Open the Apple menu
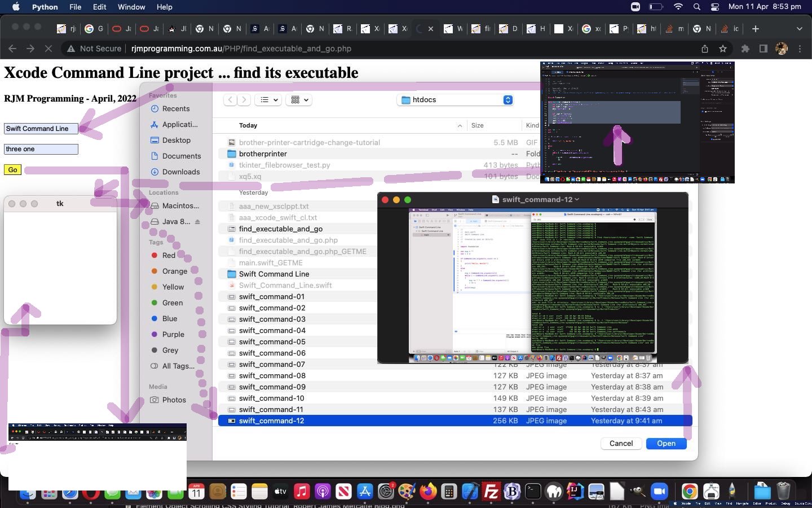 point(16,7)
